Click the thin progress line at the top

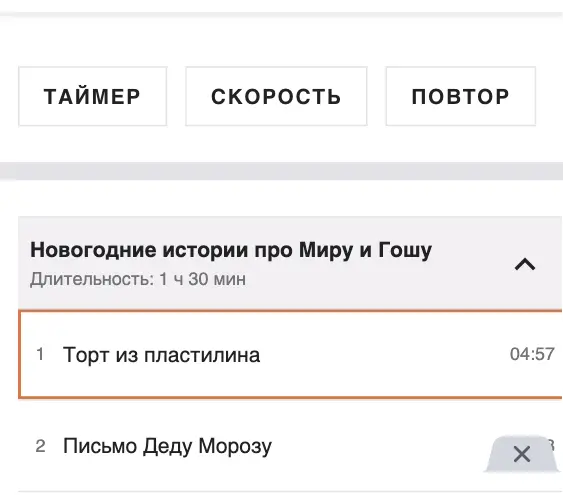[282, 15]
